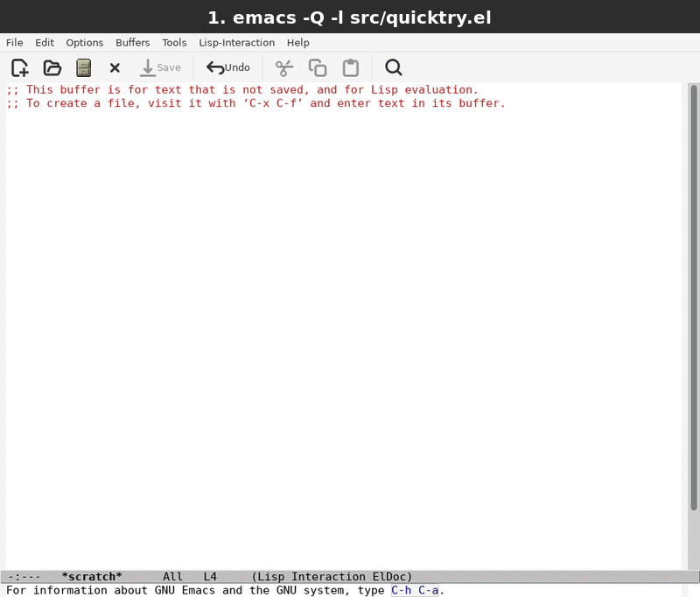Open the Buffers menu
The width and height of the screenshot is (700, 597).
pos(133,43)
